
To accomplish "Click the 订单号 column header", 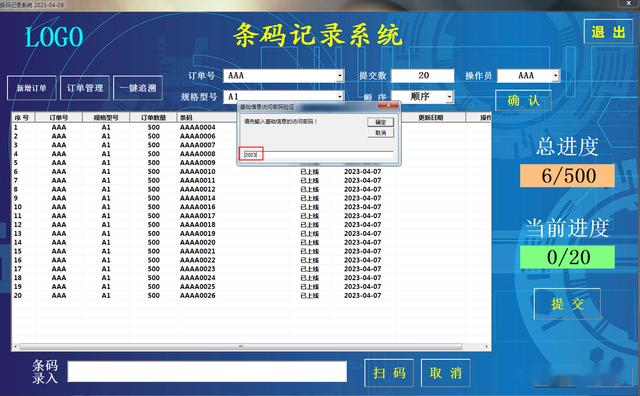I will click(59, 118).
